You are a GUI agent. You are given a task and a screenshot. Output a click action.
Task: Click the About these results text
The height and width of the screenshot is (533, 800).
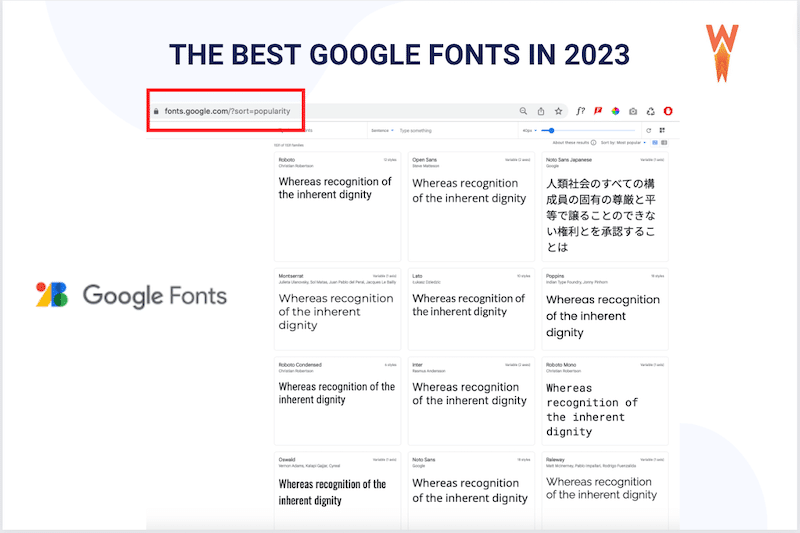point(571,143)
